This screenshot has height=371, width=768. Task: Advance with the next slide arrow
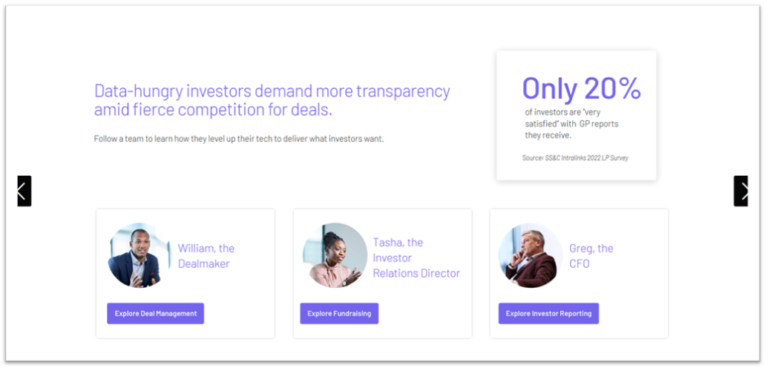click(741, 191)
